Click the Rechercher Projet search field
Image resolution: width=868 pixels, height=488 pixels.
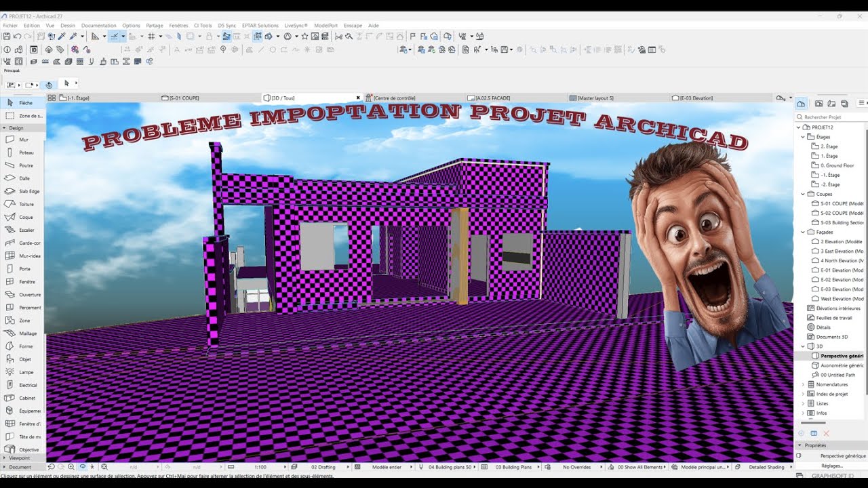(831, 117)
